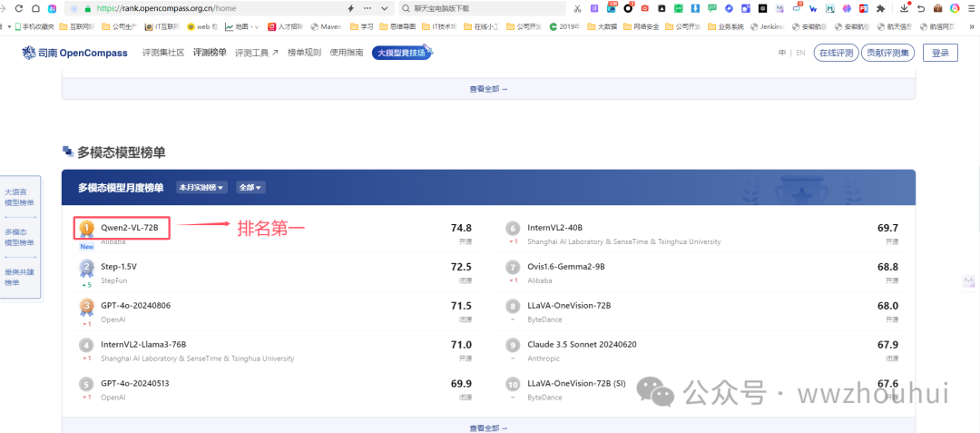Open the hamburger browser menu icon
This screenshot has width=980, height=433.
pyautogui.click(x=970, y=8)
